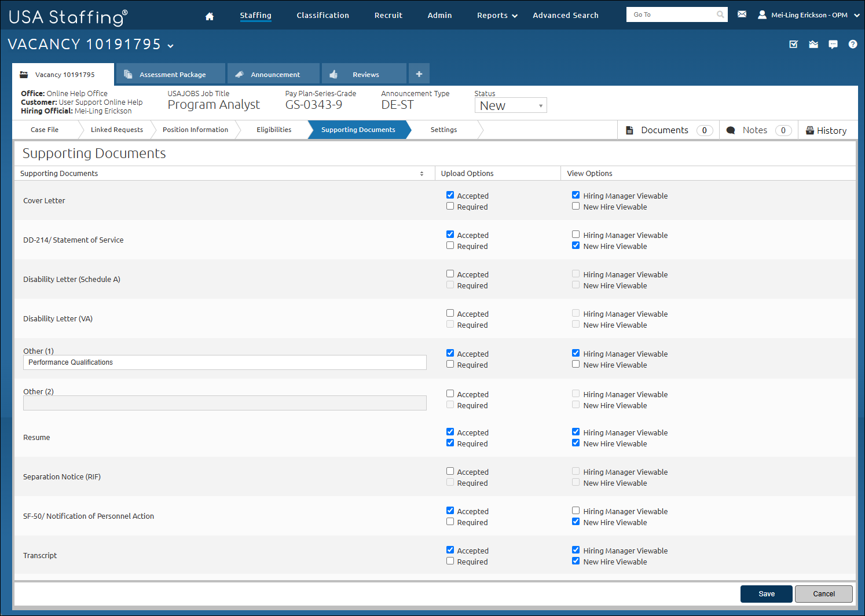Click the Reviews thumbs-up icon

tap(333, 74)
